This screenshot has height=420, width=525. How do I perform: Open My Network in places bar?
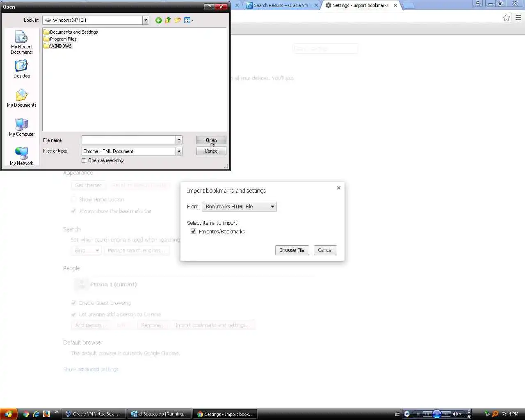pos(22,156)
